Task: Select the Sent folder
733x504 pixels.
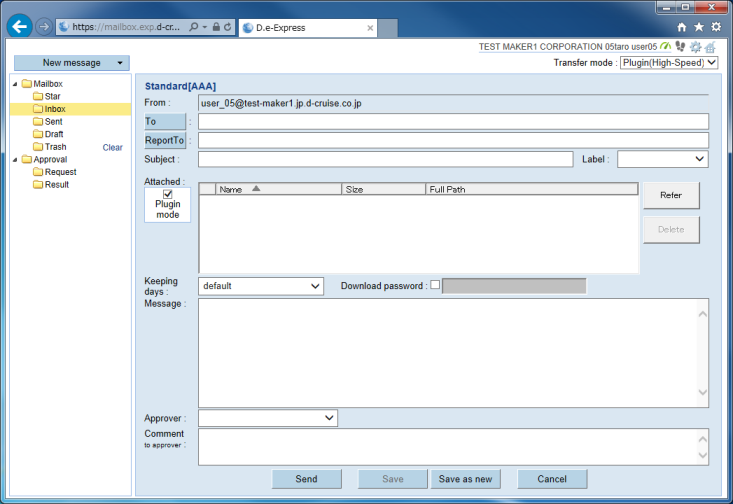Action: coord(53,122)
